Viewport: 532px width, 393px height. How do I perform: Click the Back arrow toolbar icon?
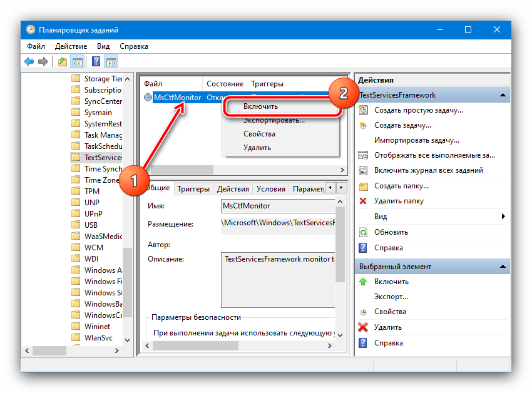[29, 62]
